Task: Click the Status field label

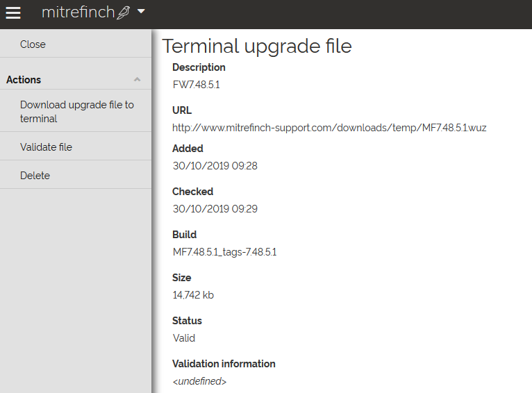Action: [x=187, y=320]
